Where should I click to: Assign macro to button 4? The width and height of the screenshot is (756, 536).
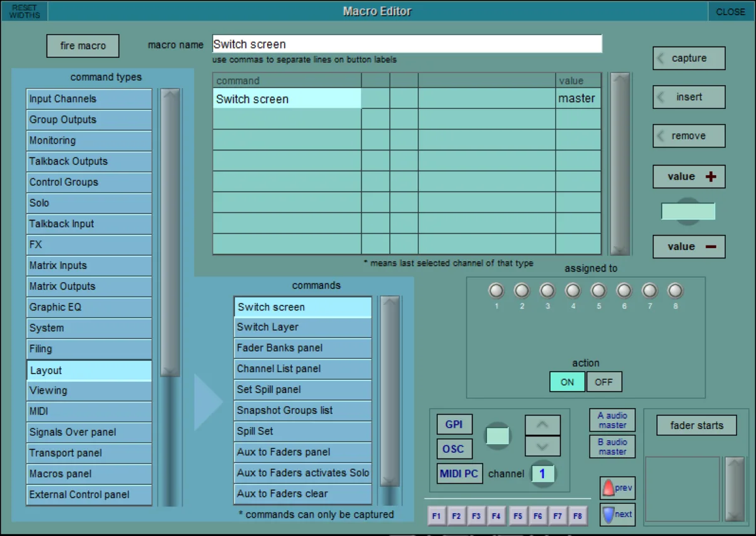point(573,290)
